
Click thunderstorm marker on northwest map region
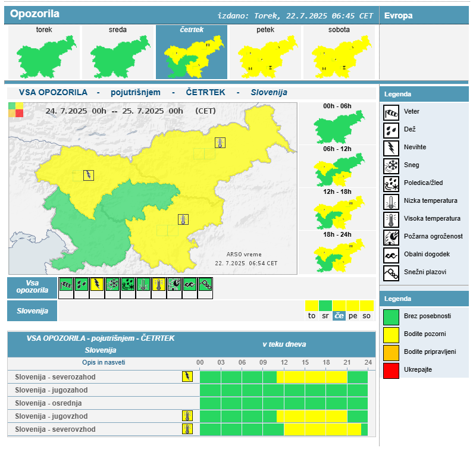point(89,175)
